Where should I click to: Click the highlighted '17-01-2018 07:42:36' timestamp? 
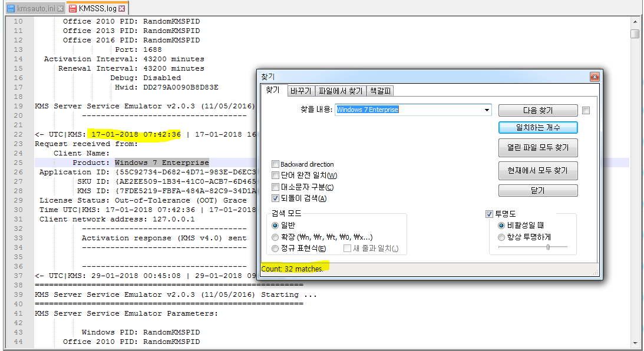(136, 134)
